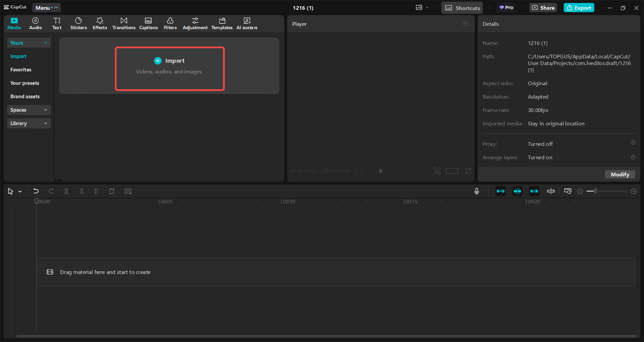Click the Play button in Player
This screenshot has height=342, width=644.
click(381, 171)
